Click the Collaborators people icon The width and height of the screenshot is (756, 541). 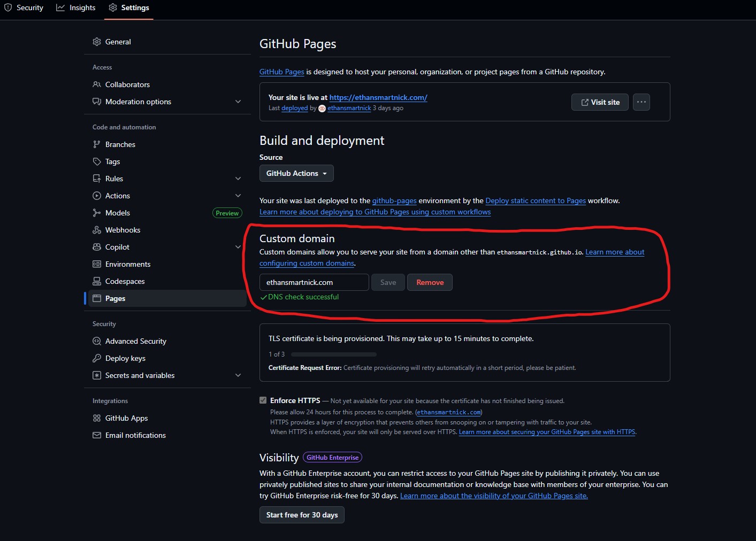click(x=97, y=84)
